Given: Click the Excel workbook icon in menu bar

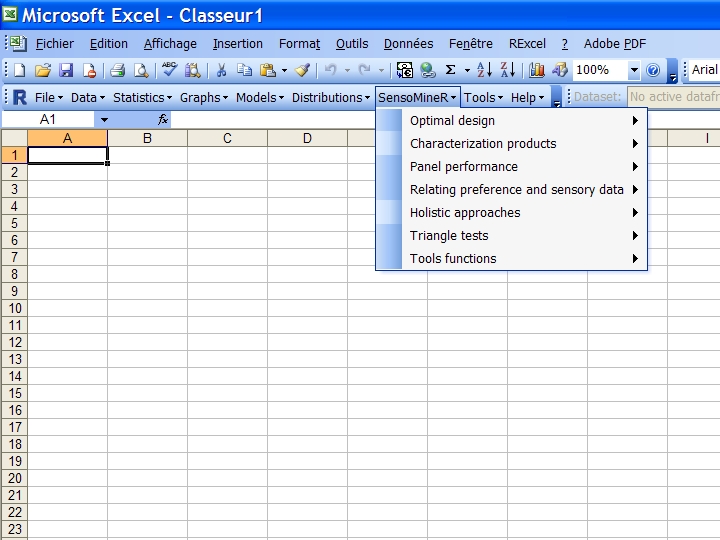Looking at the screenshot, I should (x=18, y=44).
